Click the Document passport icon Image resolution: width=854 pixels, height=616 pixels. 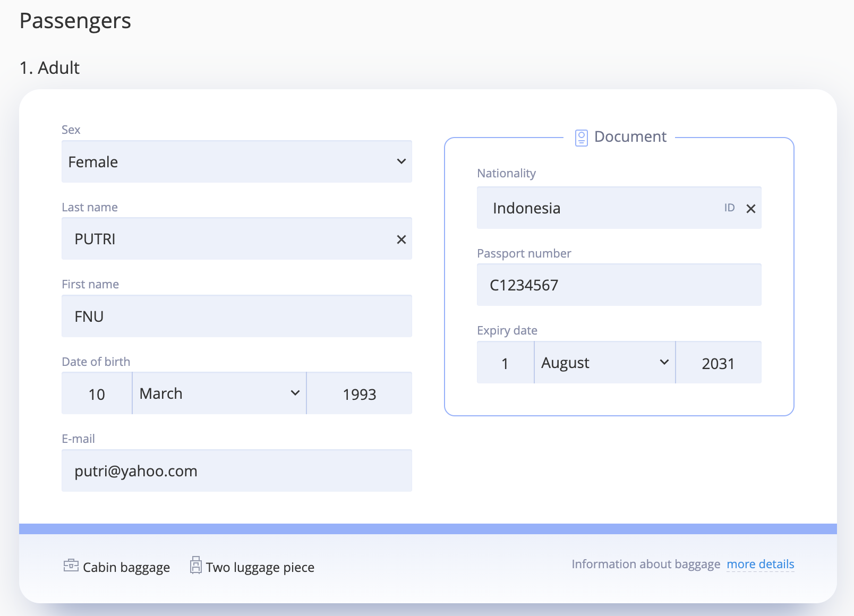tap(581, 138)
